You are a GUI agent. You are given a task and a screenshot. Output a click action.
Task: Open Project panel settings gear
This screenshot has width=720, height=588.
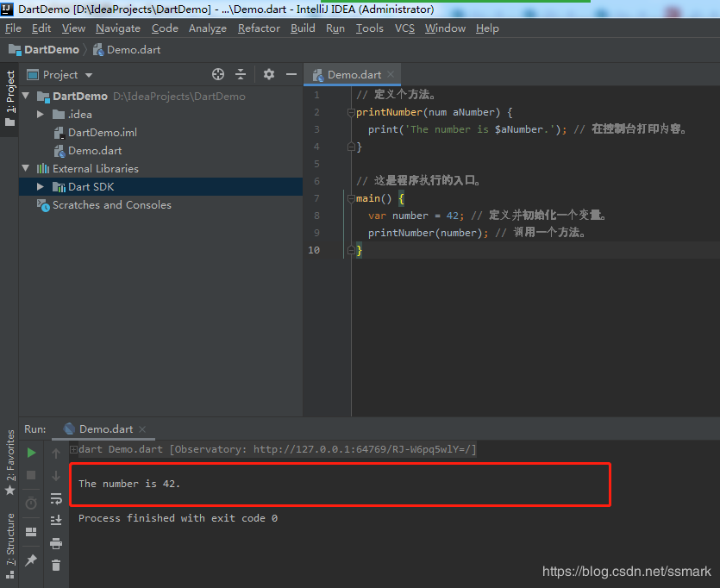coord(269,74)
